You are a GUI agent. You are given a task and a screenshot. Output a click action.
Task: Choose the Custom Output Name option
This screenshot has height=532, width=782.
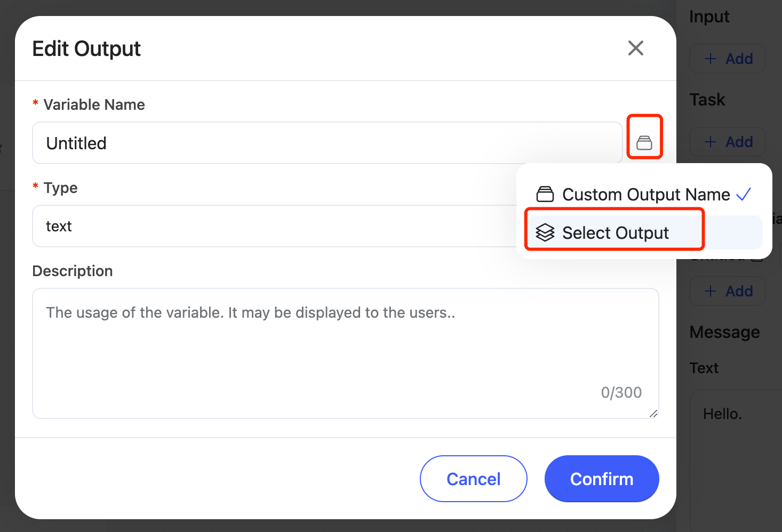click(645, 195)
